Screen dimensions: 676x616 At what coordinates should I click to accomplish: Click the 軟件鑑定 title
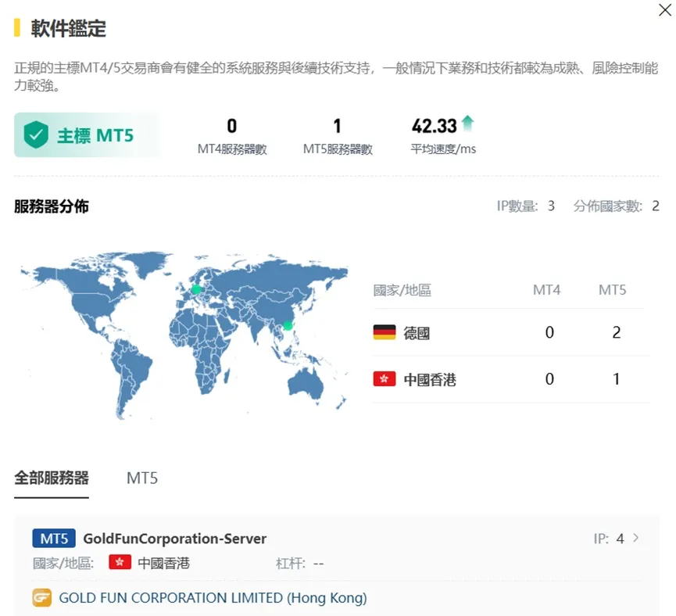coord(68,28)
